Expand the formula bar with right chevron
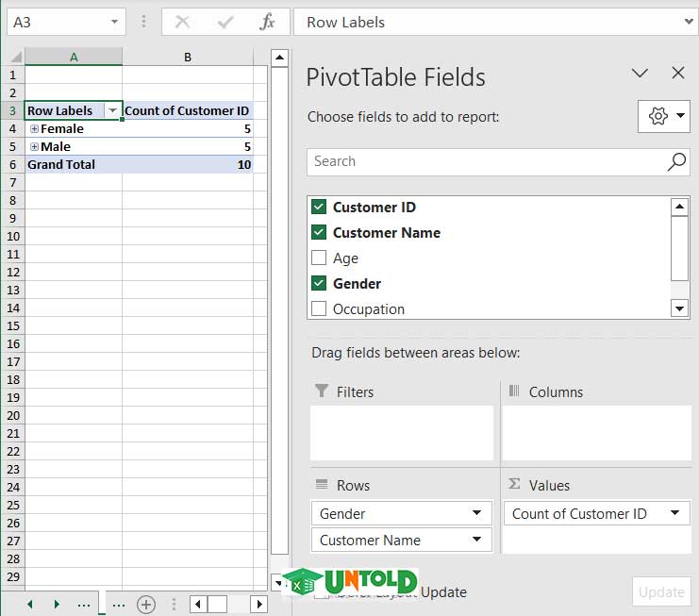Image resolution: width=699 pixels, height=616 pixels. tap(689, 21)
